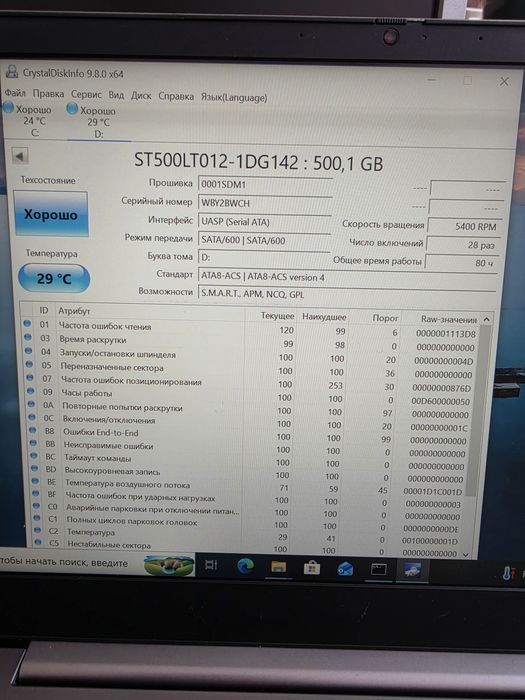The image size is (525, 700).
Task: Open the Сервис menu
Action: pos(86,95)
